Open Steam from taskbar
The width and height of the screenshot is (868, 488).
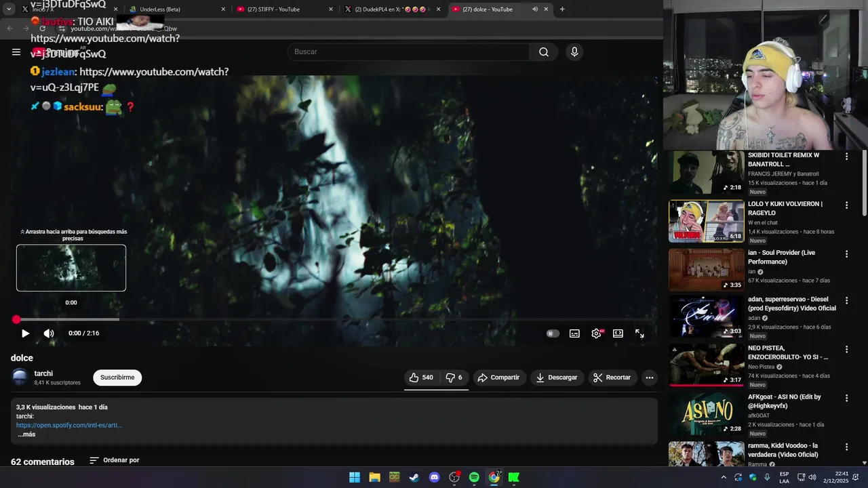click(414, 478)
